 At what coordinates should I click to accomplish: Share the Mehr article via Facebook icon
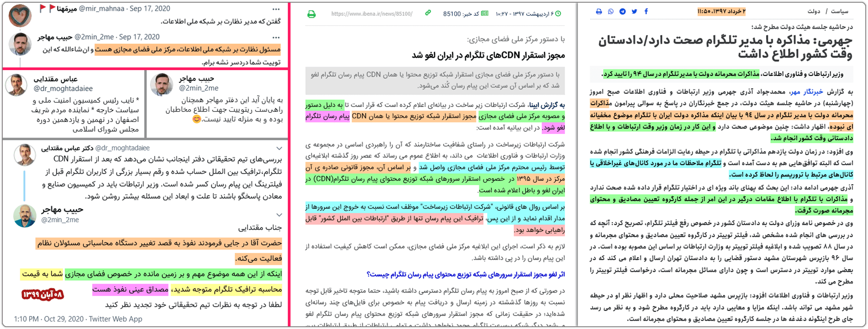pyautogui.click(x=646, y=11)
